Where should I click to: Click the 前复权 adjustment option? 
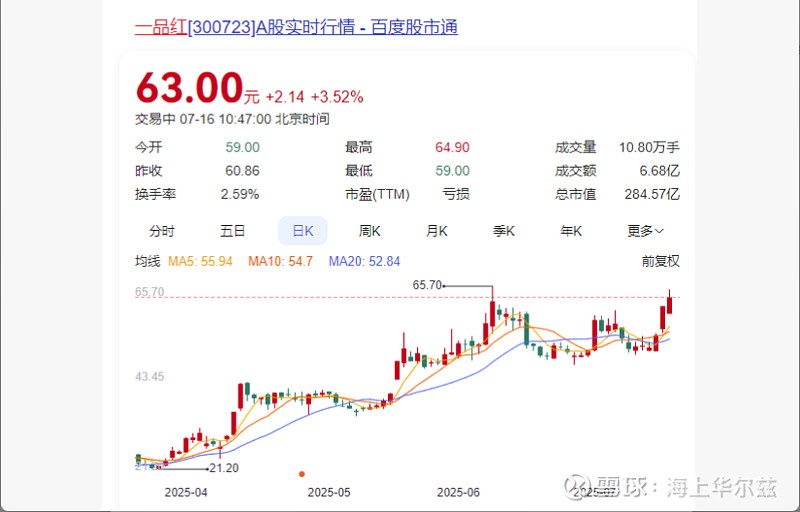pos(660,261)
